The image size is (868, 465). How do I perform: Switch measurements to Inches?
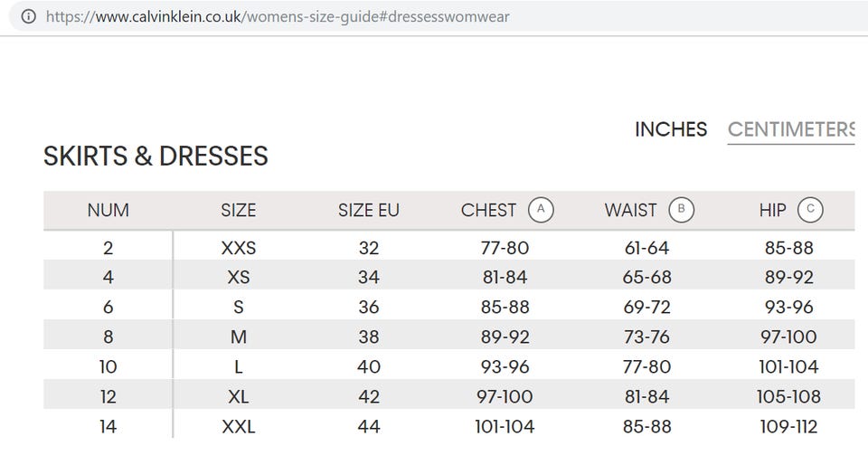[x=671, y=129]
